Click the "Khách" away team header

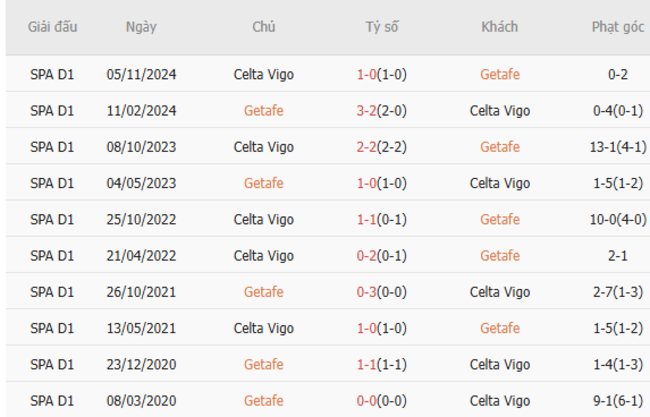point(499,27)
